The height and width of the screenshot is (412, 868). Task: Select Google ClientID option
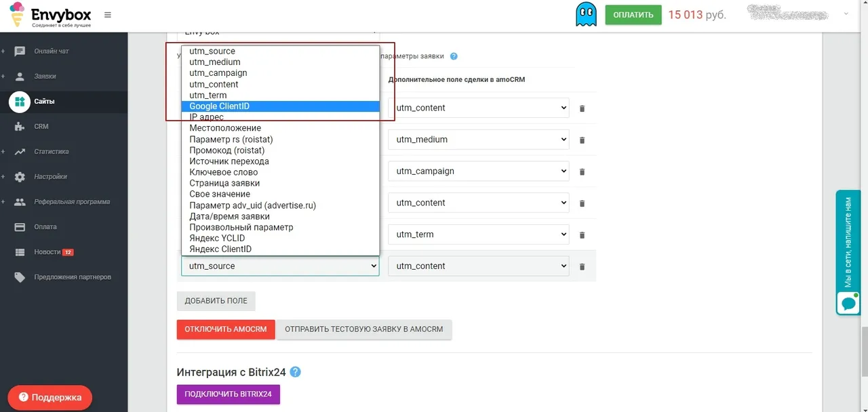(x=280, y=106)
